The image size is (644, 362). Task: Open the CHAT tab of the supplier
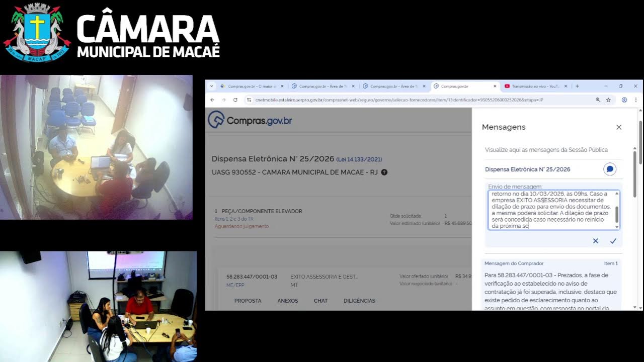click(321, 301)
